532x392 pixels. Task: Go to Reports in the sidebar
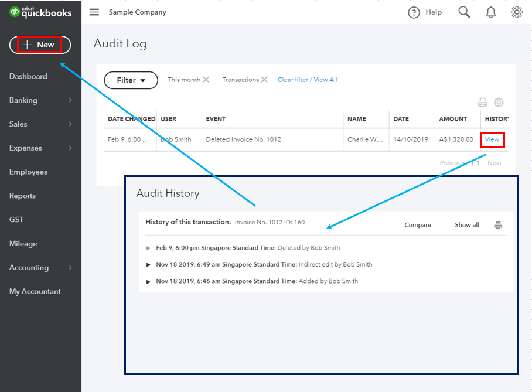click(22, 196)
